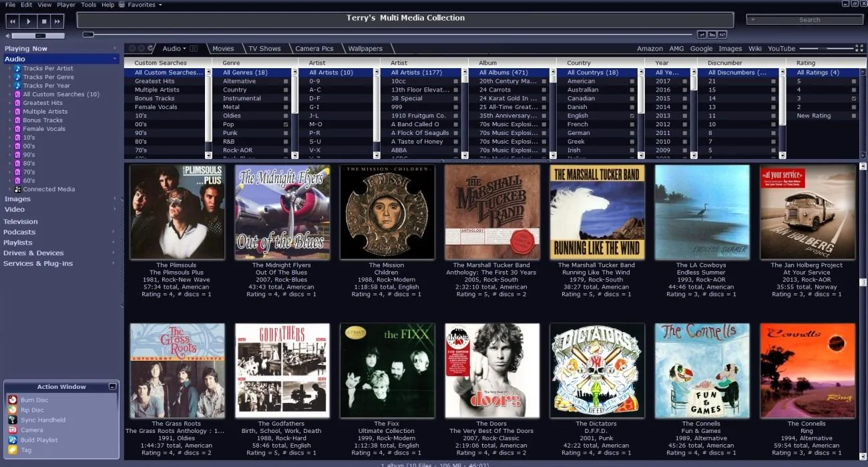
Task: Open the equalizer/DSP icon near seek bar
Action: (x=722, y=34)
